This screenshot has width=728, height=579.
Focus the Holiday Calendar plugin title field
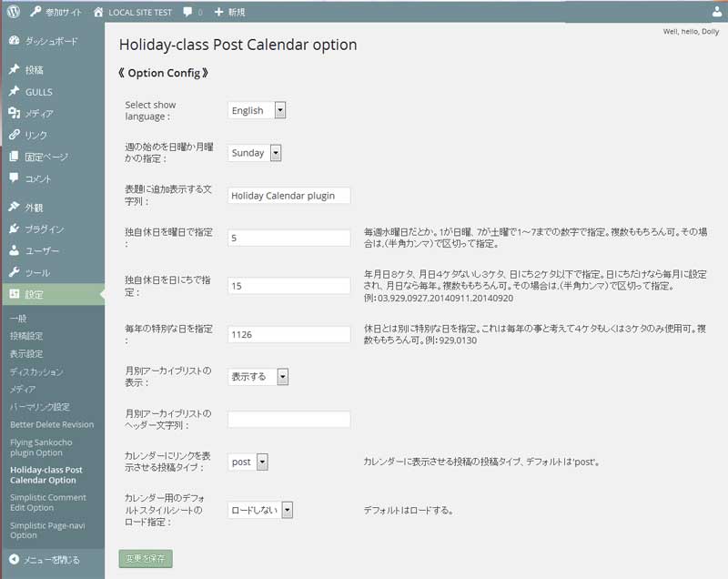288,196
